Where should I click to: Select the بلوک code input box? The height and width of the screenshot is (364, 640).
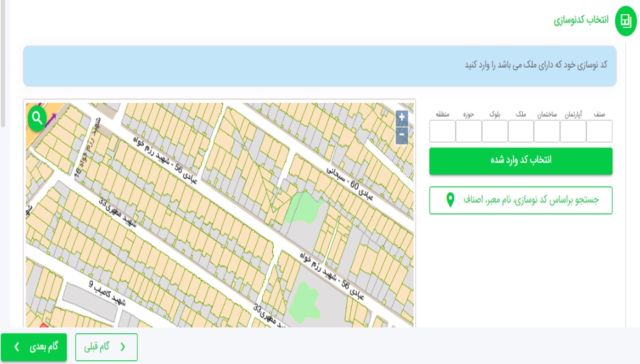pyautogui.click(x=495, y=131)
